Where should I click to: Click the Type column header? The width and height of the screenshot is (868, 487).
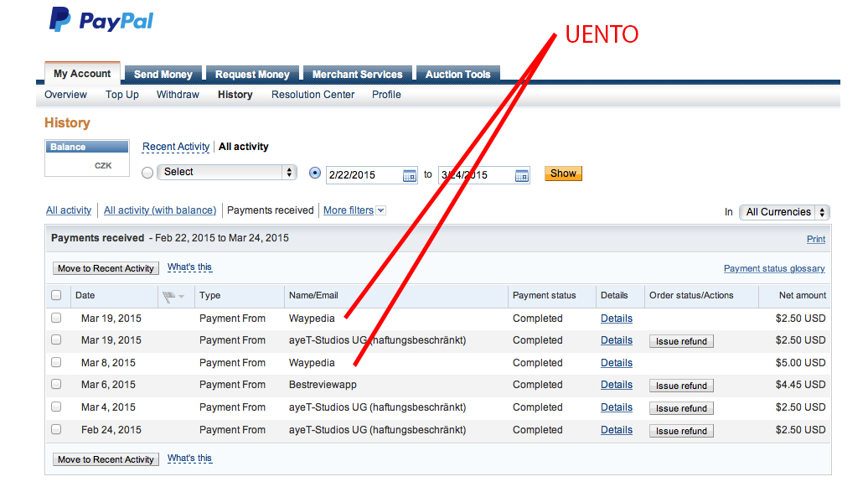[x=209, y=295]
